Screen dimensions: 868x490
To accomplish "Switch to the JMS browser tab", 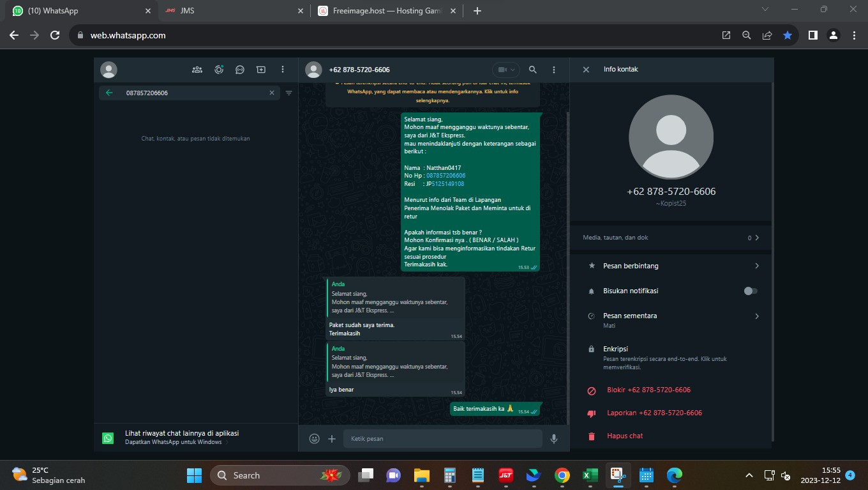I will tap(233, 11).
